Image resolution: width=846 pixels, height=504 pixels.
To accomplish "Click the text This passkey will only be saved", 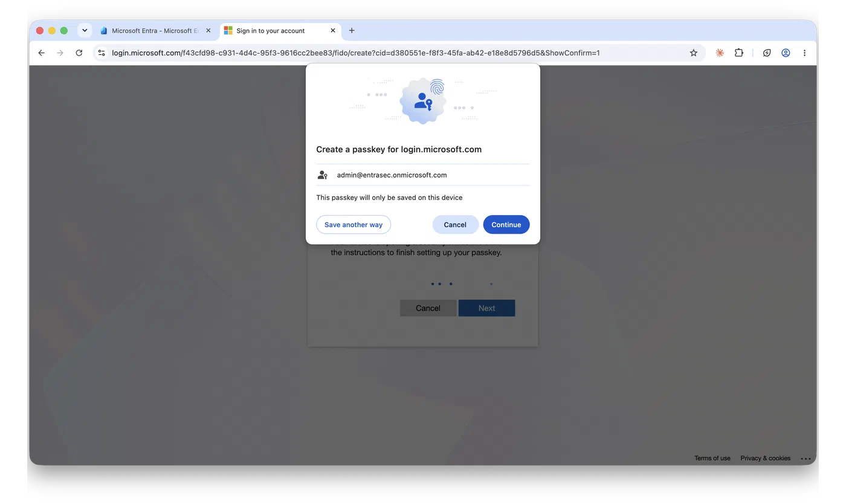I will click(389, 198).
